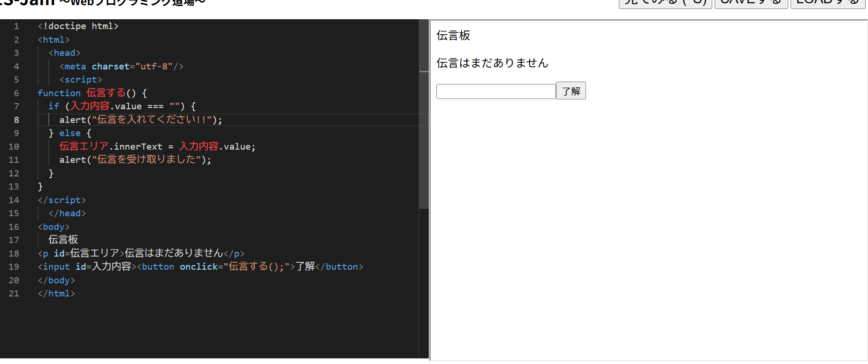Click the 伝言はまだありません text in preview
The width and height of the screenshot is (868, 364).
point(492,63)
